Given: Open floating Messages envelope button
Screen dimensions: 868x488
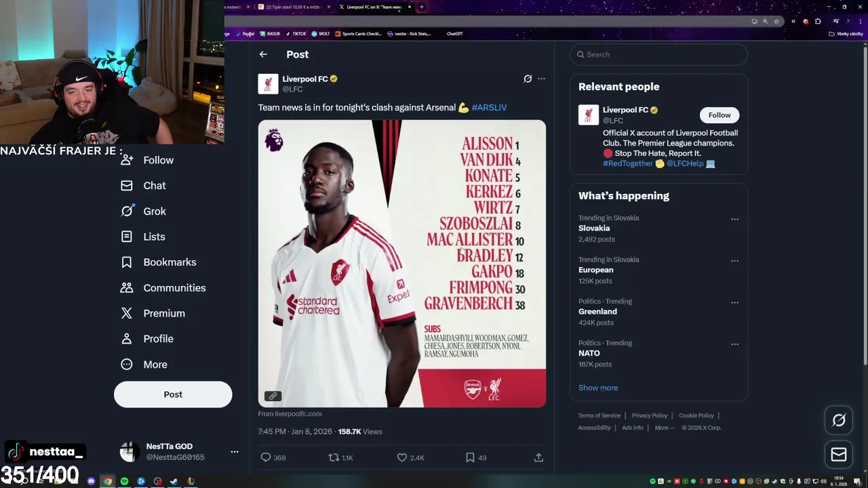Looking at the screenshot, I should coord(839,454).
